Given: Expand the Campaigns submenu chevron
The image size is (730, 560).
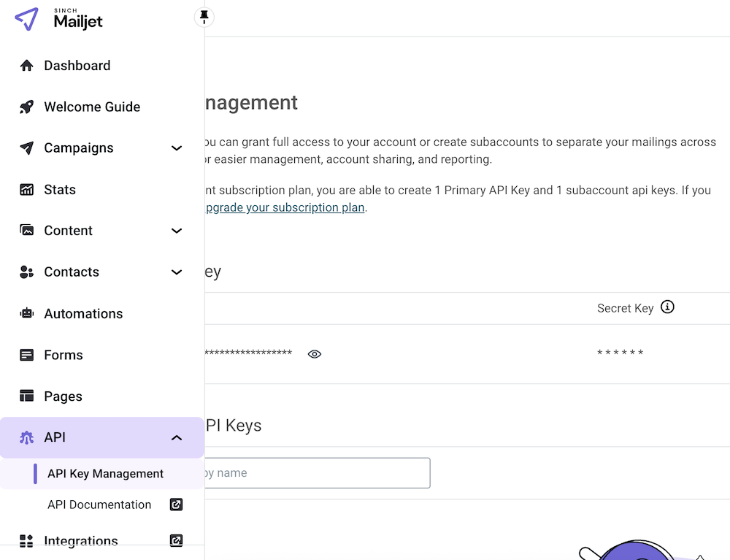Looking at the screenshot, I should click(176, 148).
